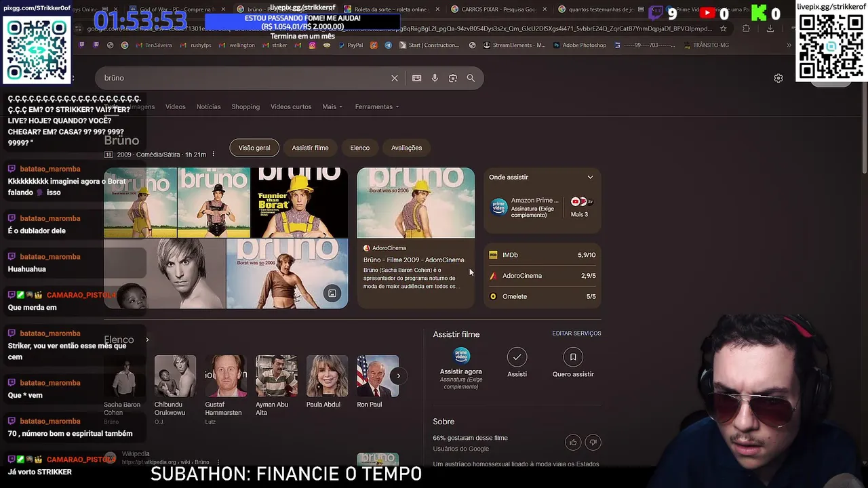
Task: Switch to the Vídeos search tab
Action: pos(176,107)
